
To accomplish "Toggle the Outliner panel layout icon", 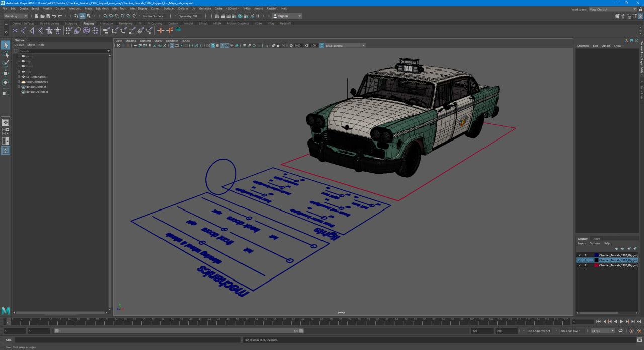I will (x=5, y=150).
